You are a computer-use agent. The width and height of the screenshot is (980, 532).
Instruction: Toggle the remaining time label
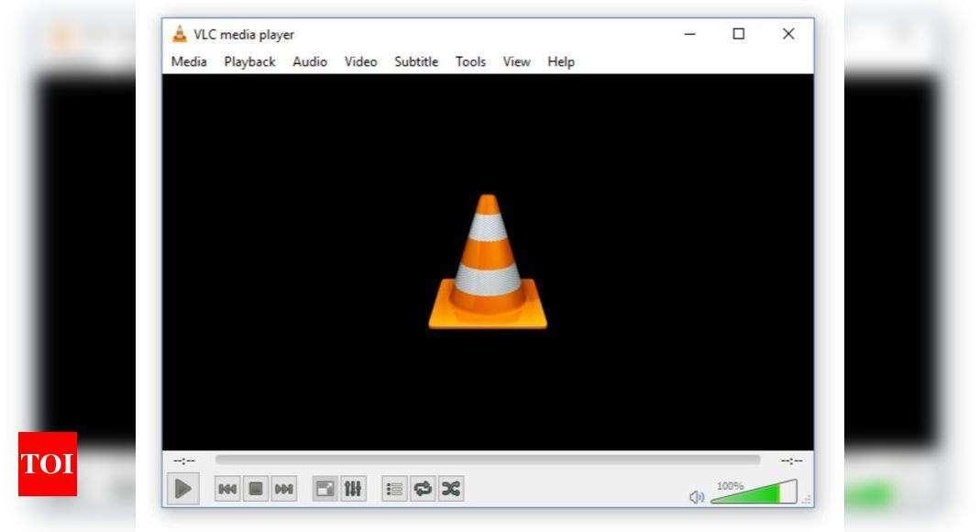pyautogui.click(x=791, y=460)
